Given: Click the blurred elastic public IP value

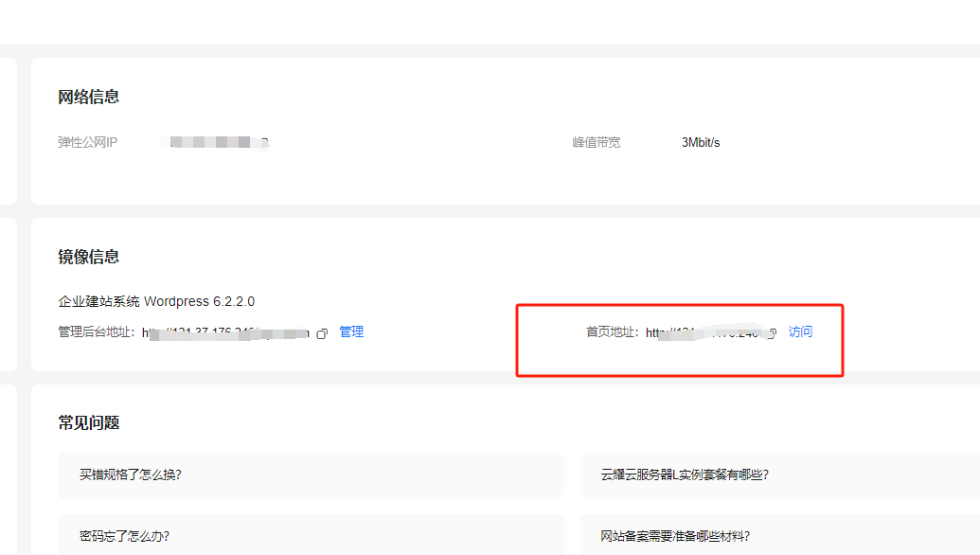Looking at the screenshot, I should pos(219,143).
